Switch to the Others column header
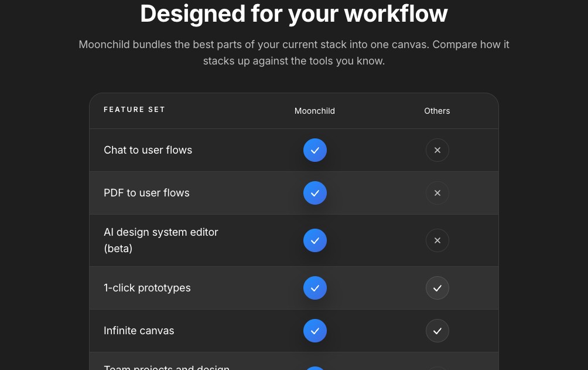Image resolution: width=588 pixels, height=370 pixels. coord(437,111)
